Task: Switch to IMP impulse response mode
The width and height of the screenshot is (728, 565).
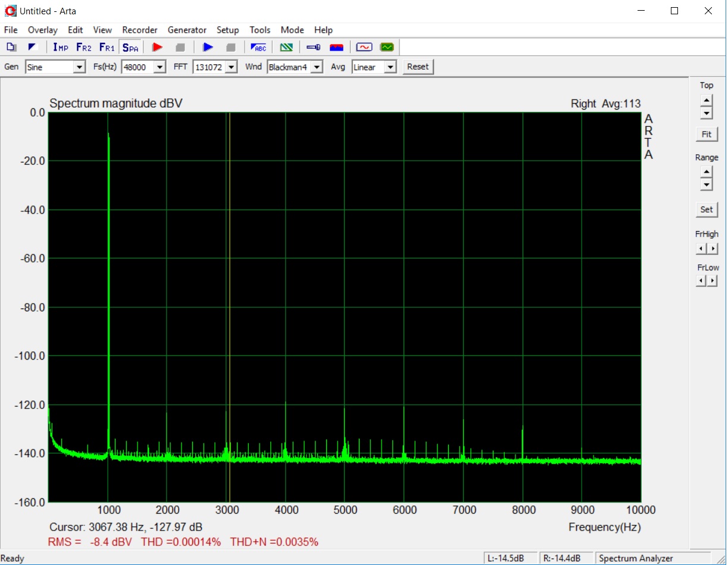Action: click(x=61, y=47)
